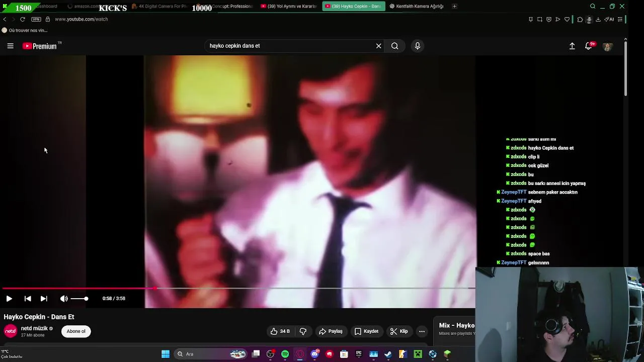Select the active Hayko Cepkin tab

354,6
